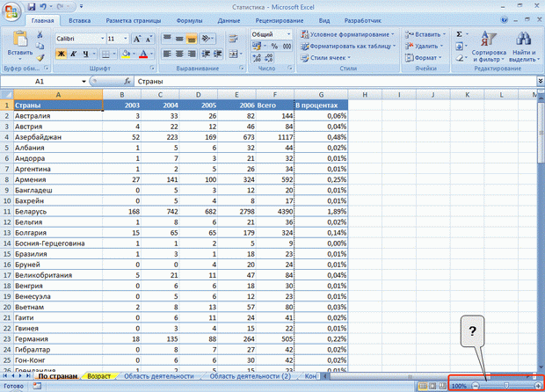Save the workbook from Quick Access toolbar
Image resolution: width=545 pixels, height=392 pixels.
[x=32, y=7]
